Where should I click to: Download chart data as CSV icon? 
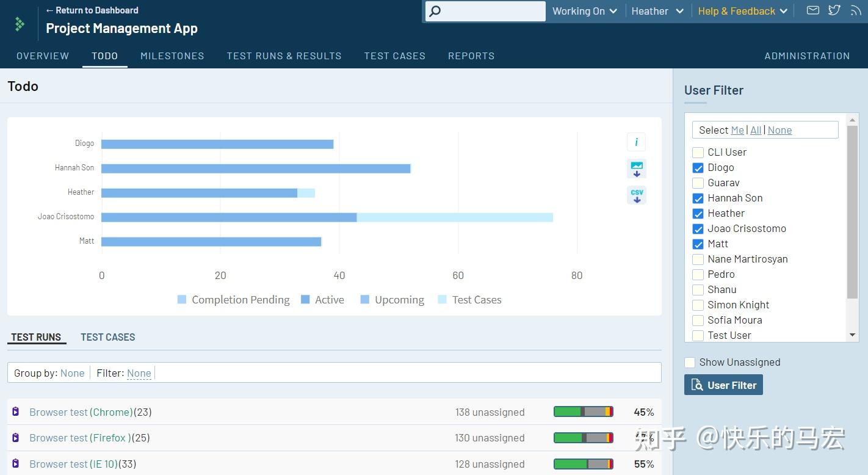tap(636, 195)
